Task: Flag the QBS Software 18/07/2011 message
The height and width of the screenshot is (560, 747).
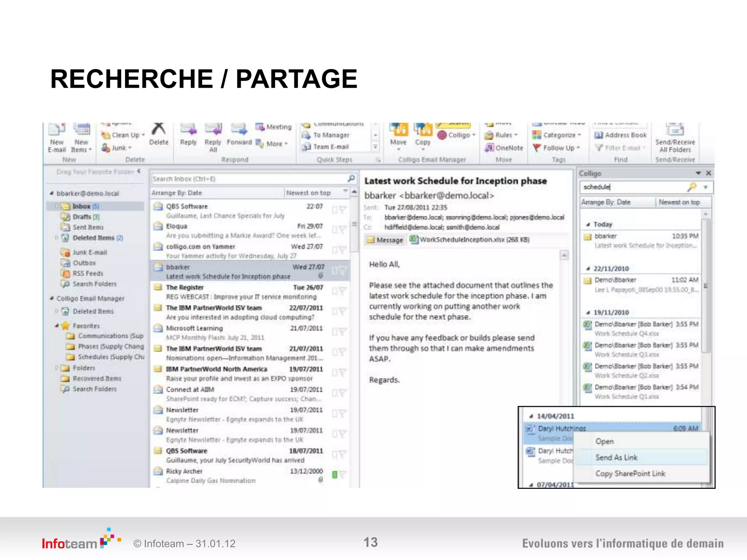Action: 342,454
